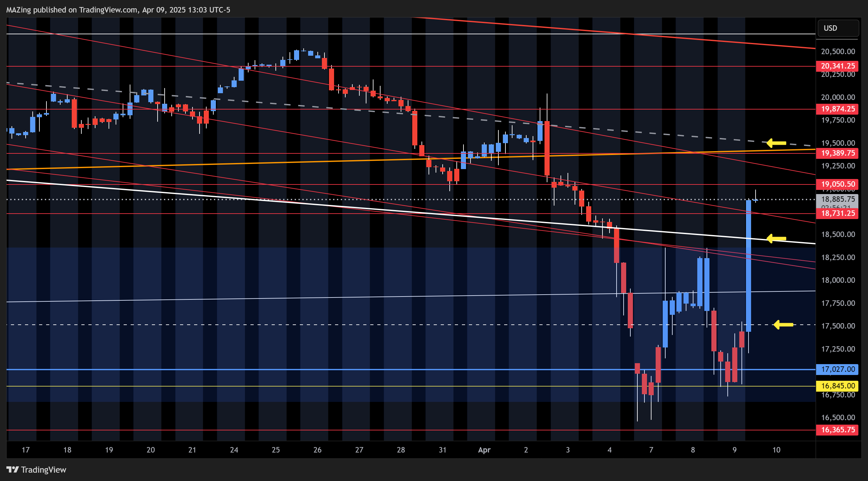This screenshot has height=481, width=868.
Task: Click the 18,250.00 axis value
Action: click(838, 258)
